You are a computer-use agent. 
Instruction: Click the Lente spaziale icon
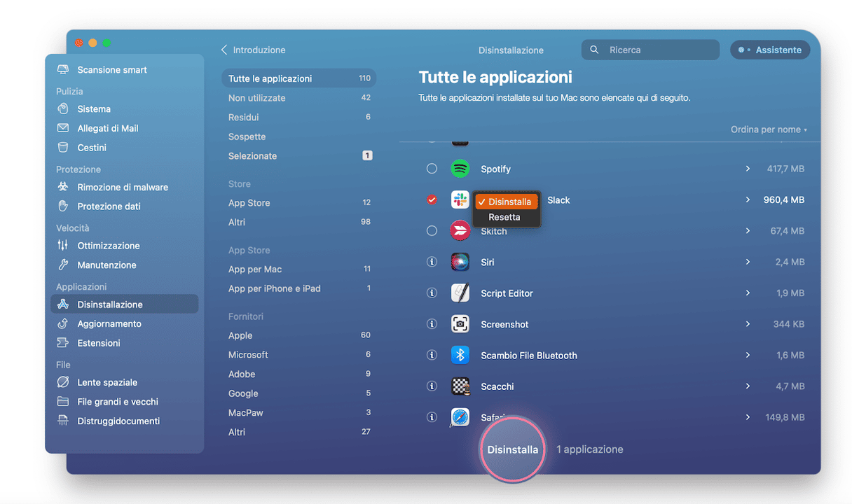point(63,382)
